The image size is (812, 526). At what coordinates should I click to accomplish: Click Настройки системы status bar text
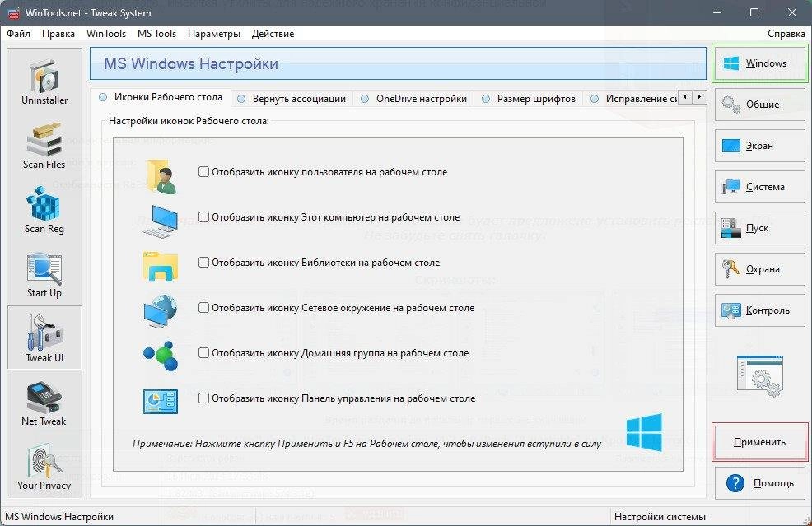point(660,517)
